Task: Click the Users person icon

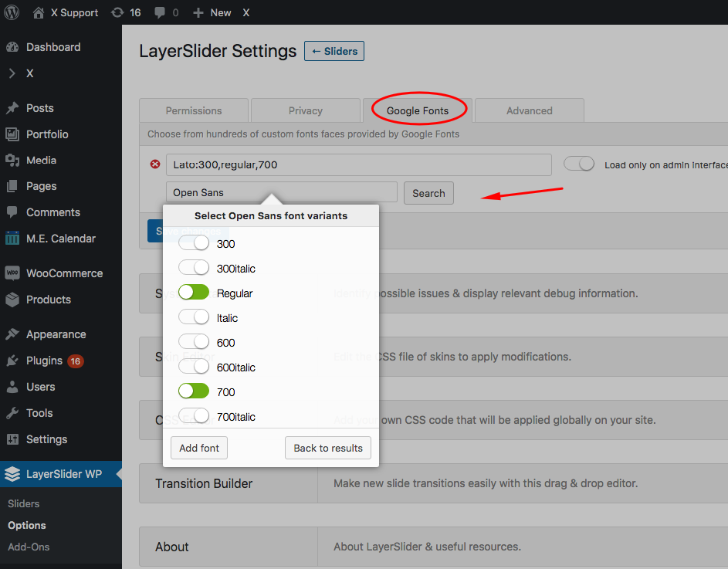Action: point(12,387)
